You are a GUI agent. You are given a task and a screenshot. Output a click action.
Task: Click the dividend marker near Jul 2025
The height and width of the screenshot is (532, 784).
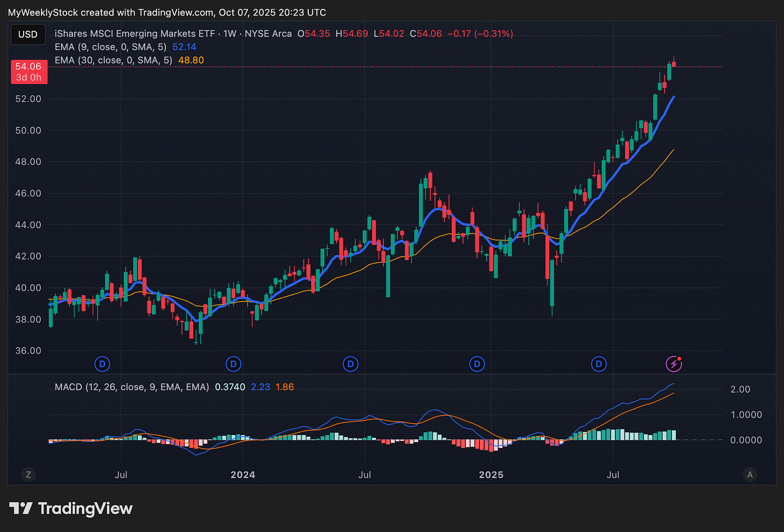(x=599, y=364)
